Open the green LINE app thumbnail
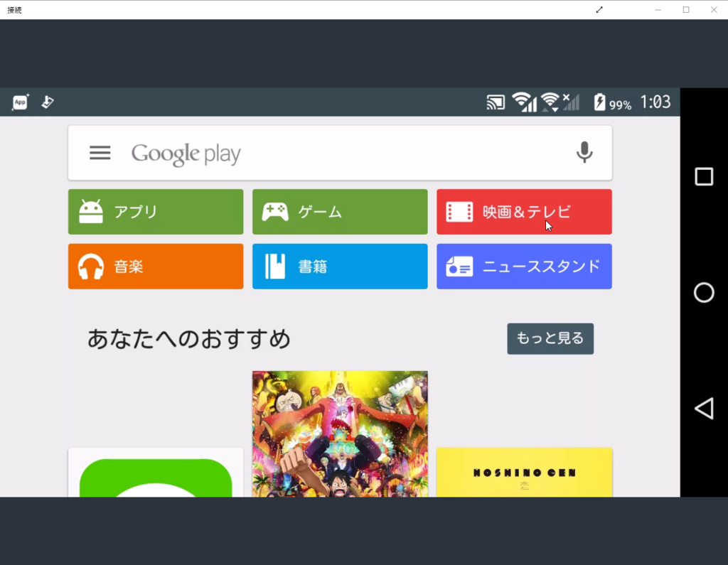The image size is (728, 565). (x=156, y=473)
